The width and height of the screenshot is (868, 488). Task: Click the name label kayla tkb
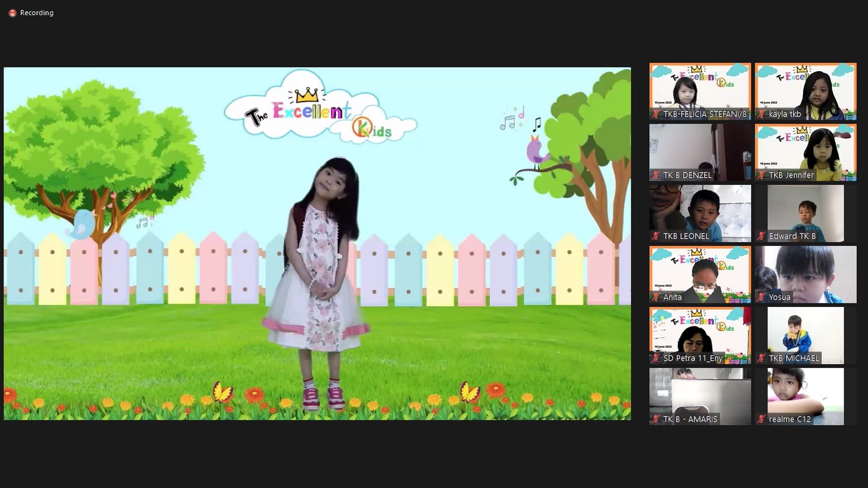(785, 114)
